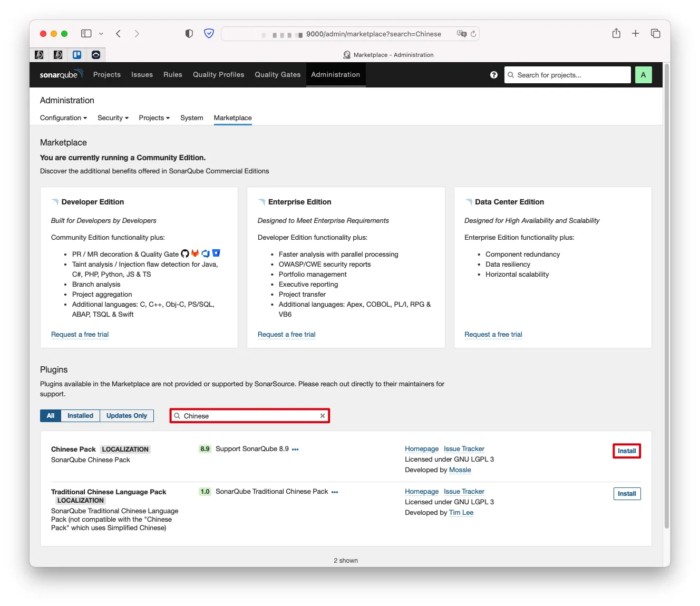Expand Traditional Chinese Pack 1.0 details ellipsis
Screen dimensions: 700x606
coord(335,492)
